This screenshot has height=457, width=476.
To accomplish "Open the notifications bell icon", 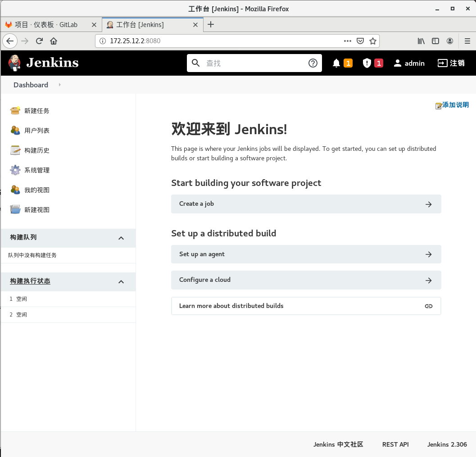I will coord(336,63).
